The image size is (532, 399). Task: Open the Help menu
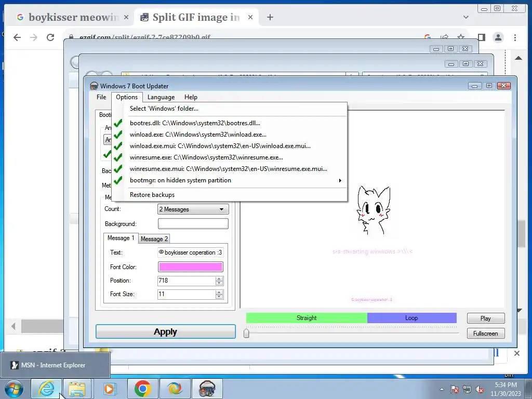click(191, 97)
